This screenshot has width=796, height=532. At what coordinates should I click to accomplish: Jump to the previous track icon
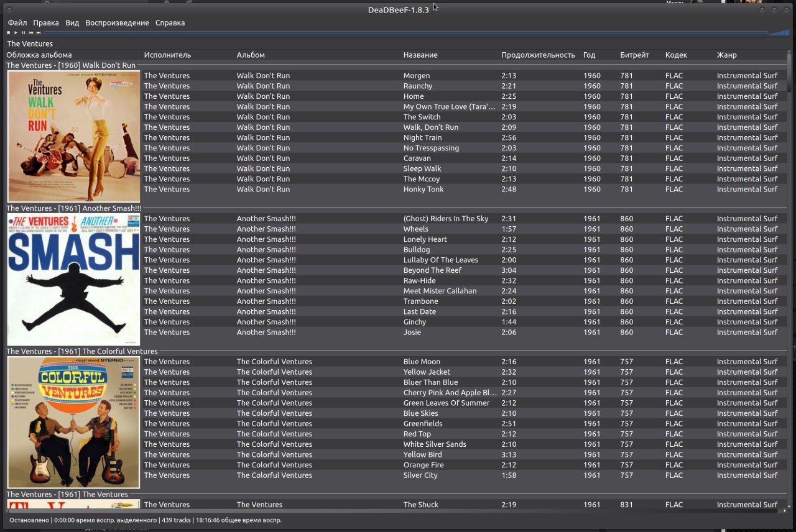(31, 32)
